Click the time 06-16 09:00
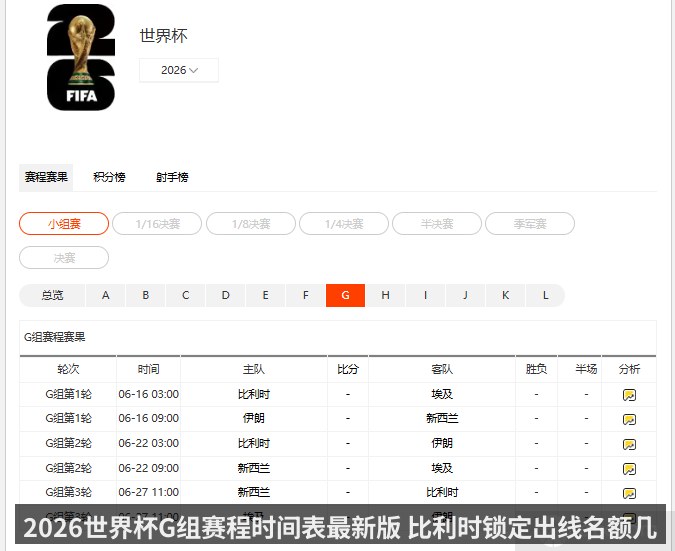 click(149, 418)
